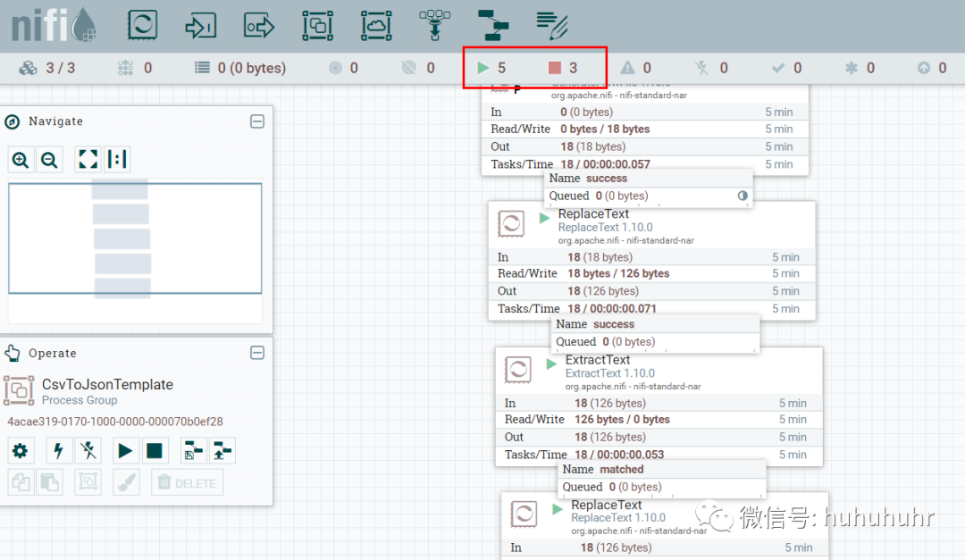965x560 pixels.
Task: Select the Processor component icon in toolbar
Action: (142, 25)
